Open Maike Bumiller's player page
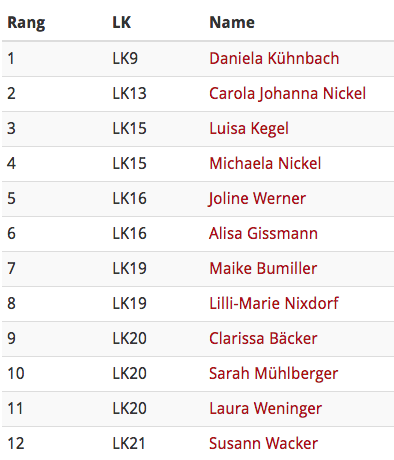Viewport: 394px width, 460px height. pos(263,268)
